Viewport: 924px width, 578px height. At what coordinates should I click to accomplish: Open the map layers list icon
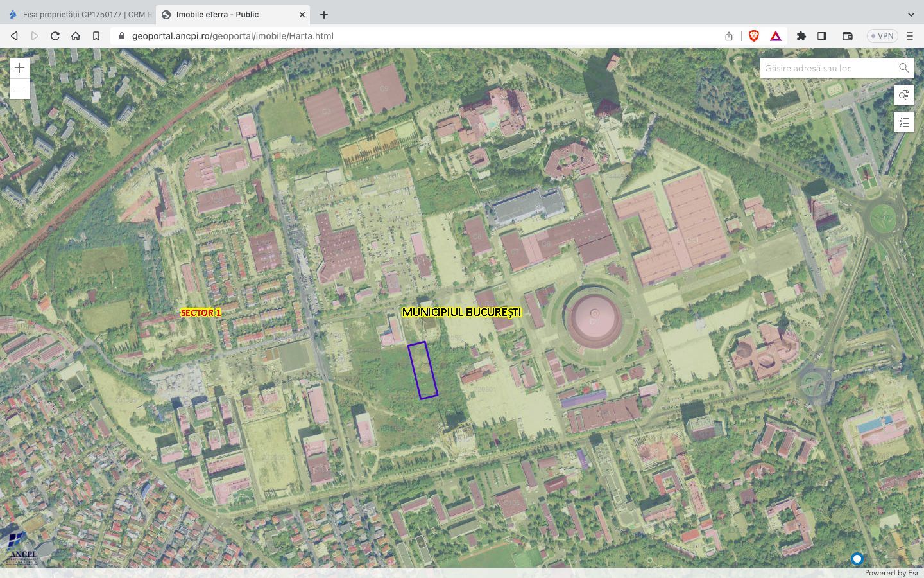pyautogui.click(x=903, y=122)
